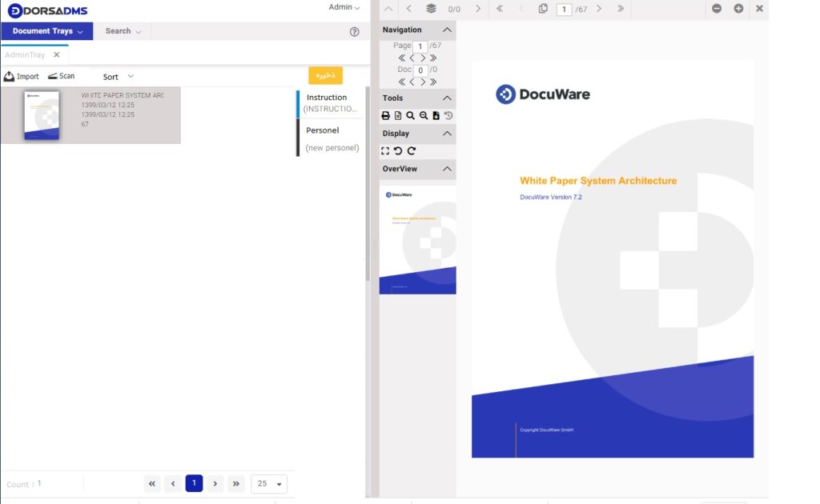Select page 1 in tray pagination

tap(194, 483)
